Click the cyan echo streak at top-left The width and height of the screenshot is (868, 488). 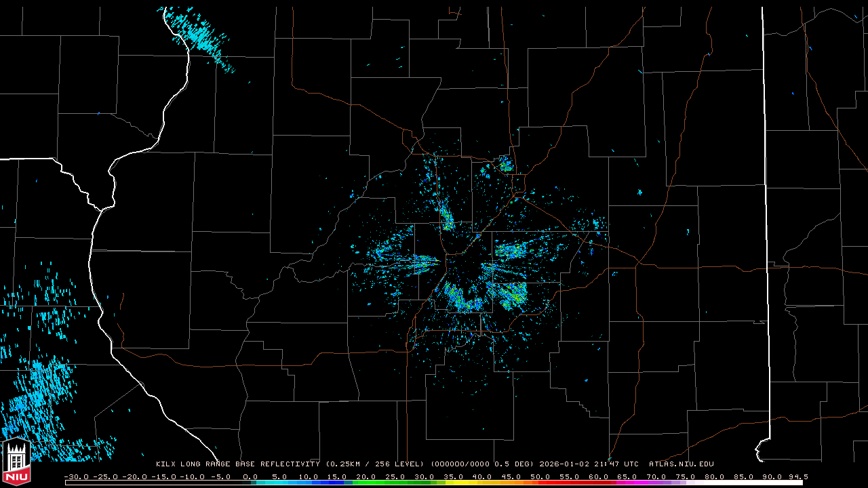tap(197, 37)
